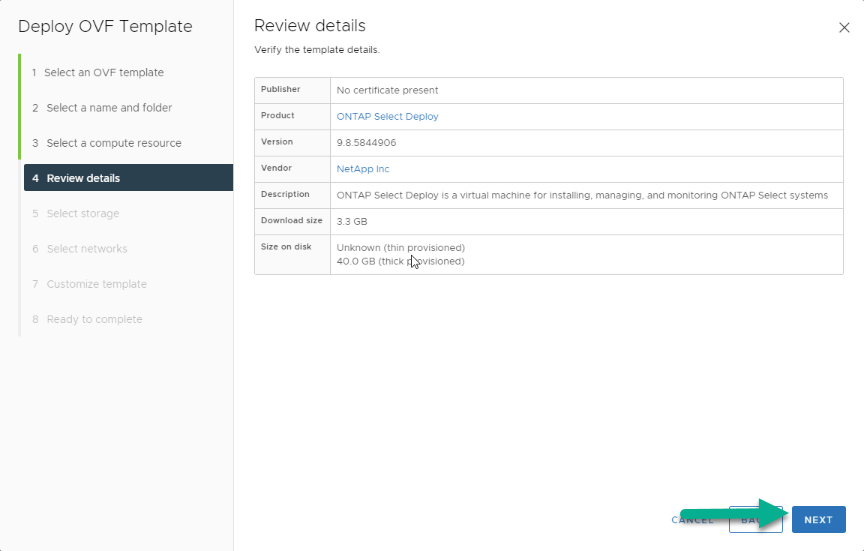Click the Download size row label
Image resolution: width=864 pixels, height=551 pixels.
point(291,220)
